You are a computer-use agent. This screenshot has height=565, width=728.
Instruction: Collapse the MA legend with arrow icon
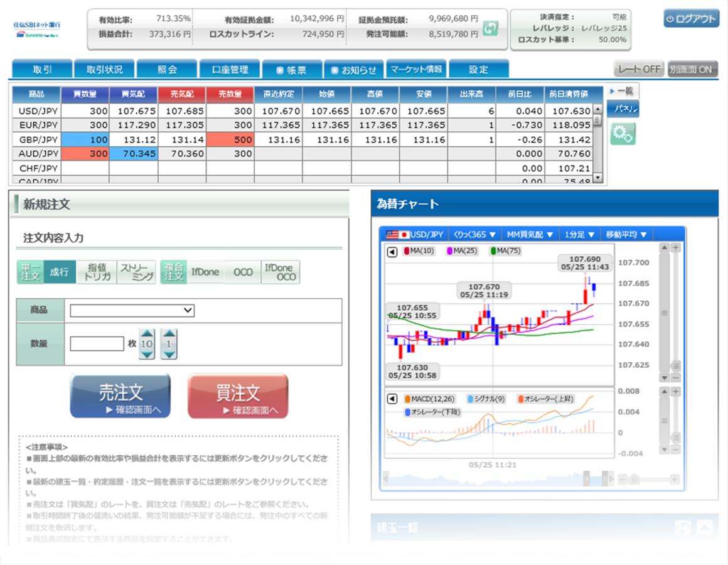[x=392, y=252]
